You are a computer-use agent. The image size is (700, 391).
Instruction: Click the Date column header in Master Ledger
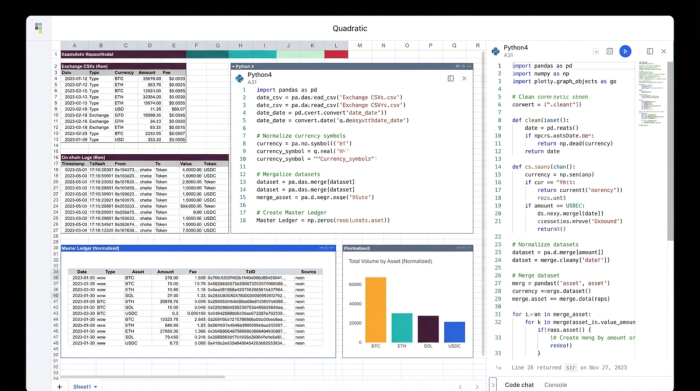pyautogui.click(x=82, y=271)
